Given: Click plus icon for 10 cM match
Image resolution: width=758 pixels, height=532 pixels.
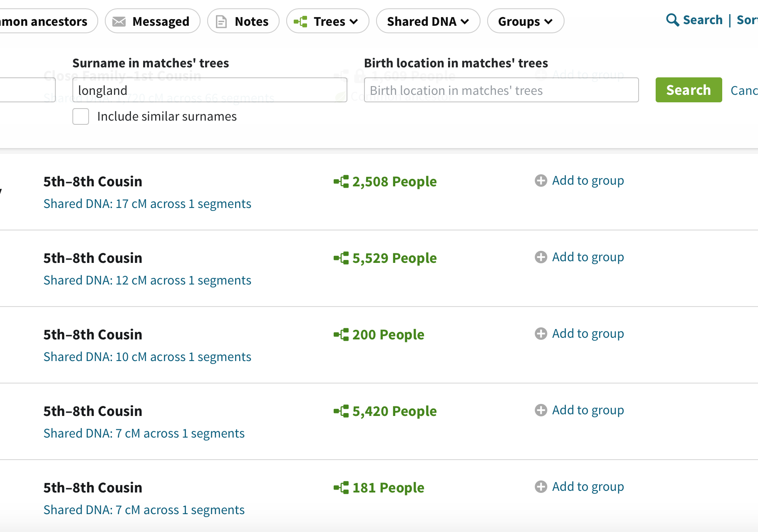Looking at the screenshot, I should coord(541,334).
